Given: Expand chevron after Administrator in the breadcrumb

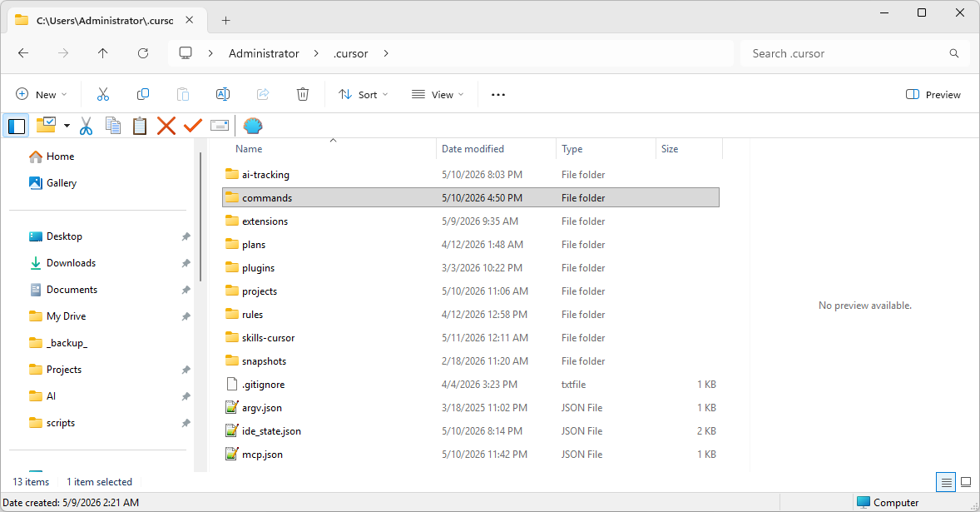Looking at the screenshot, I should [316, 54].
